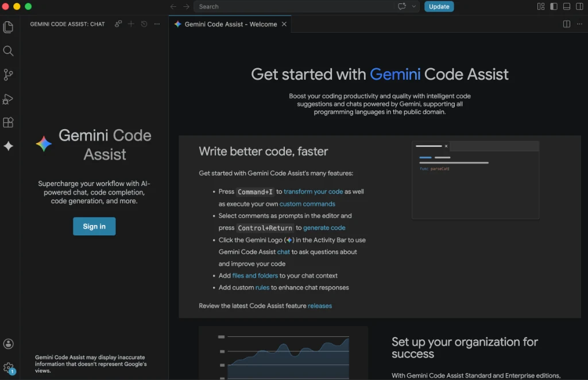Toggle the primary side bar

(x=554, y=6)
